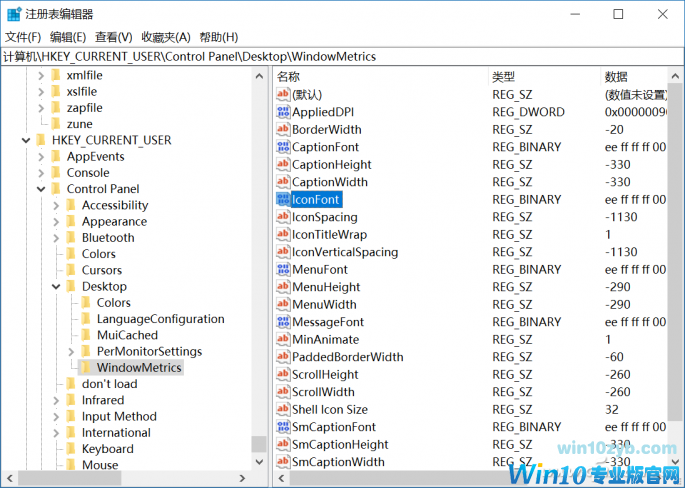Expand the AppEvents tree node

[41, 156]
